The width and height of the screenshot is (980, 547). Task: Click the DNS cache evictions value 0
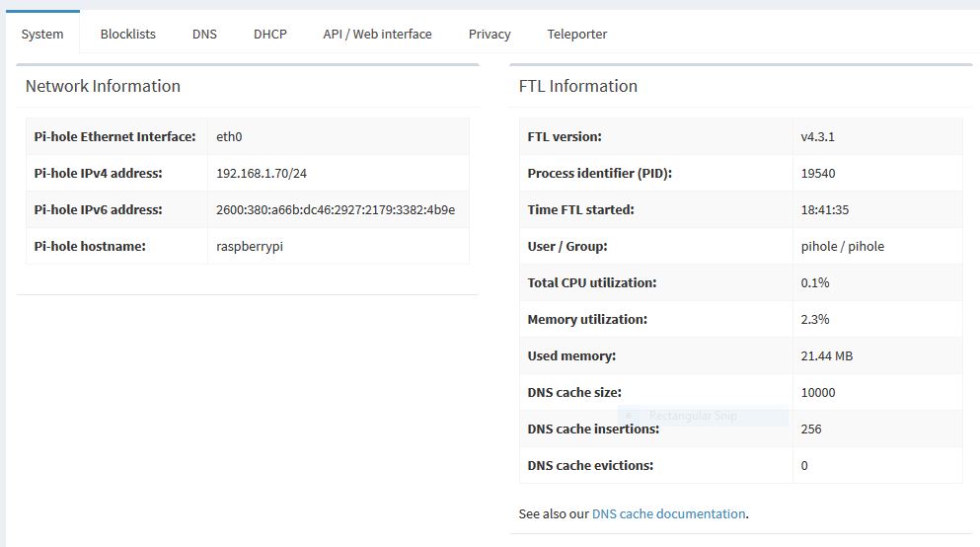[x=804, y=466]
